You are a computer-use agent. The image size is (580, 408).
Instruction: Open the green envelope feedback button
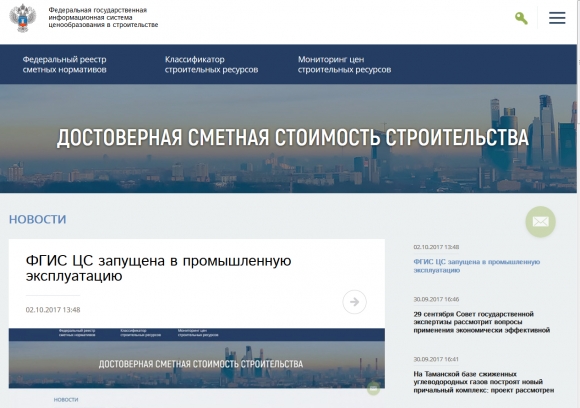(540, 222)
